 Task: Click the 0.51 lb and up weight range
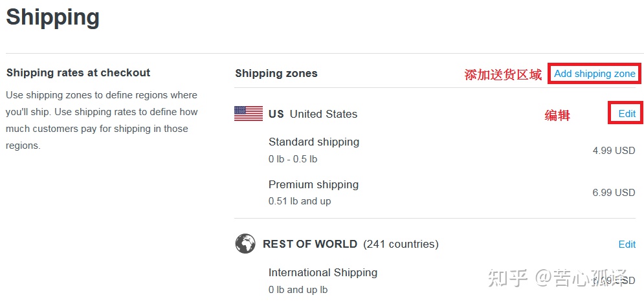(300, 201)
